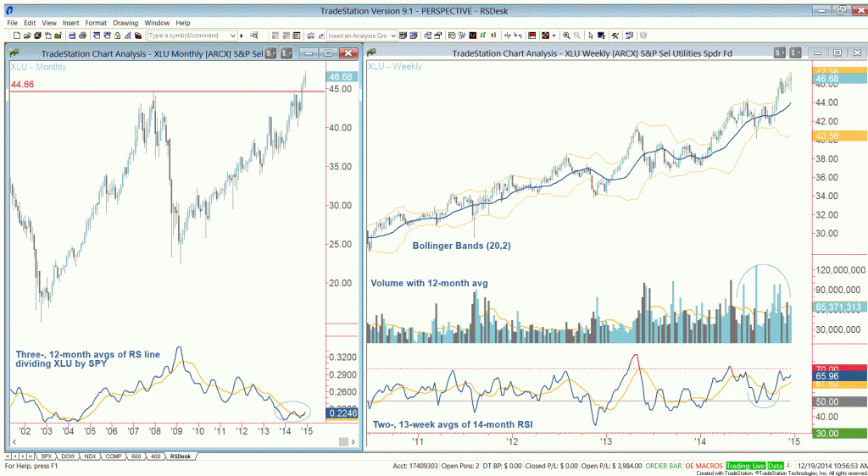The width and height of the screenshot is (868, 476).
Task: Open the View menu
Action: coord(49,23)
